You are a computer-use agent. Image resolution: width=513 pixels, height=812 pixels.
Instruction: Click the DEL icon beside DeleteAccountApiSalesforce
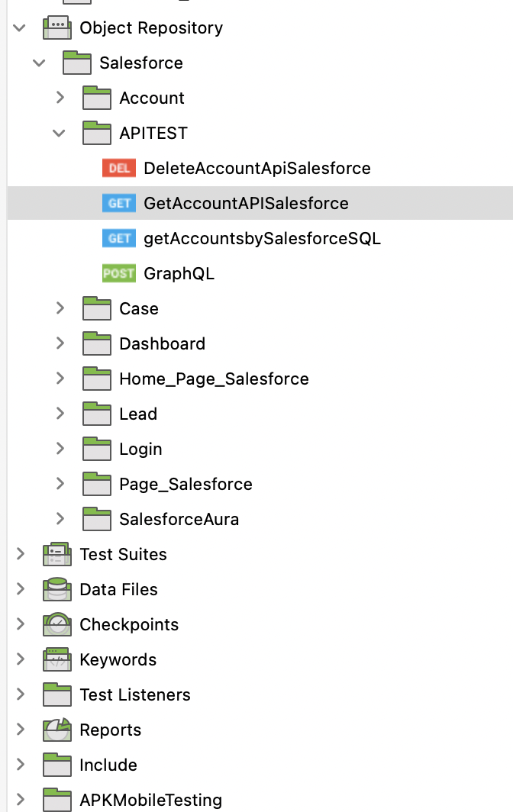click(118, 169)
